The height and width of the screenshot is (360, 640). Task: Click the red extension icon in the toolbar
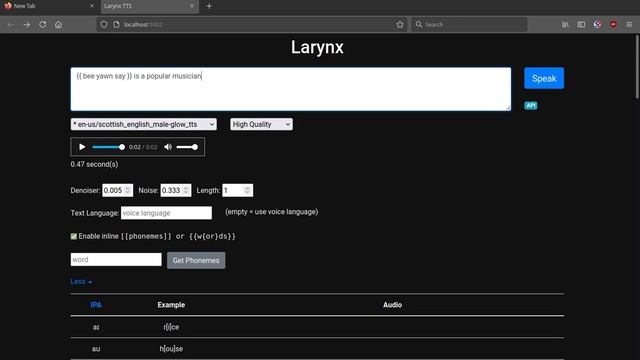[613, 24]
